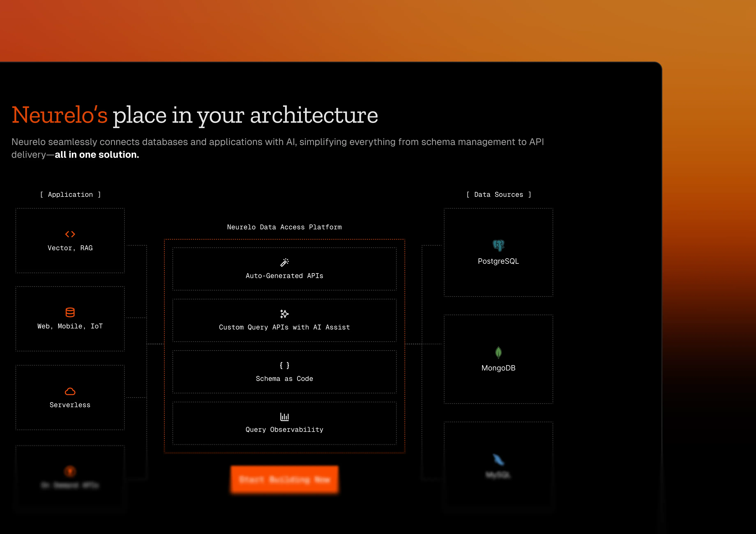The image size is (756, 534).
Task: Click the [ Data Sources ] section label
Action: pos(498,194)
